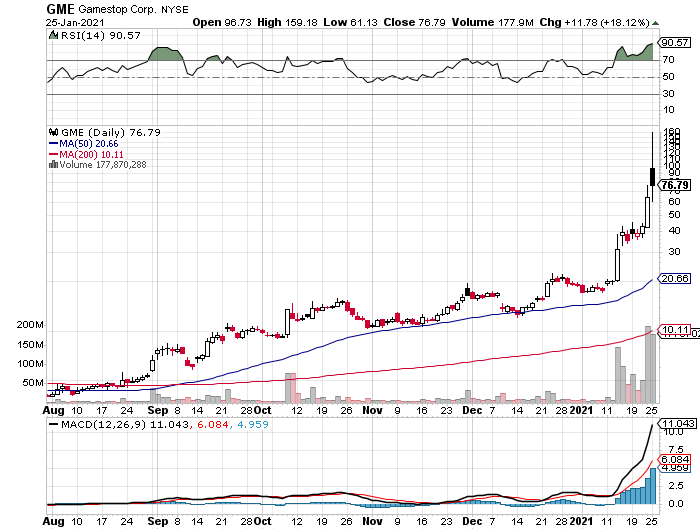Click the RSI legend icon beside RSI(14)

point(53,35)
